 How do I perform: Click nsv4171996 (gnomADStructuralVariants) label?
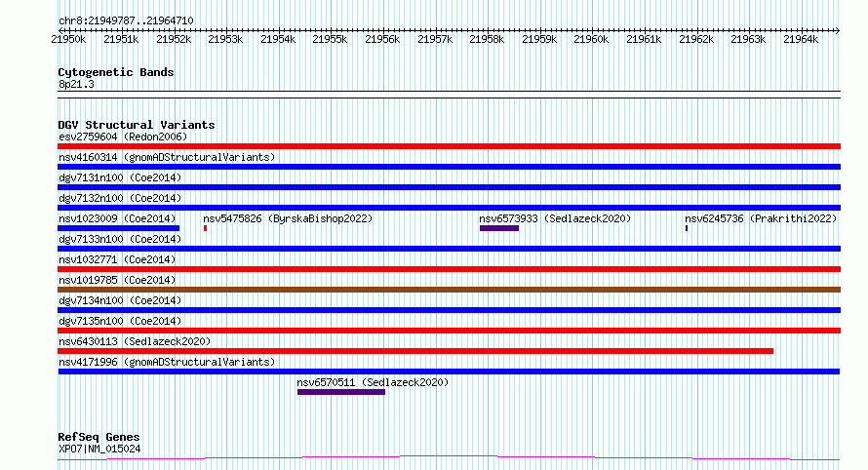[167, 362]
